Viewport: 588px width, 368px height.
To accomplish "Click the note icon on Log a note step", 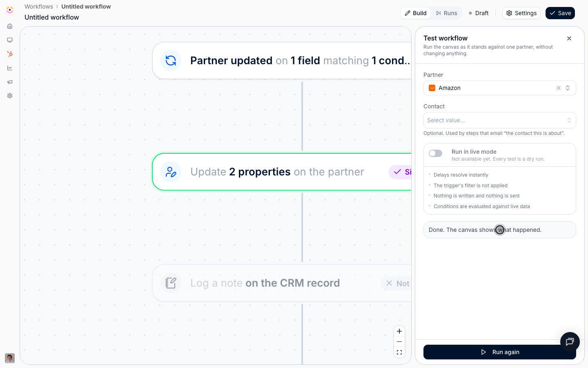I will (x=171, y=283).
